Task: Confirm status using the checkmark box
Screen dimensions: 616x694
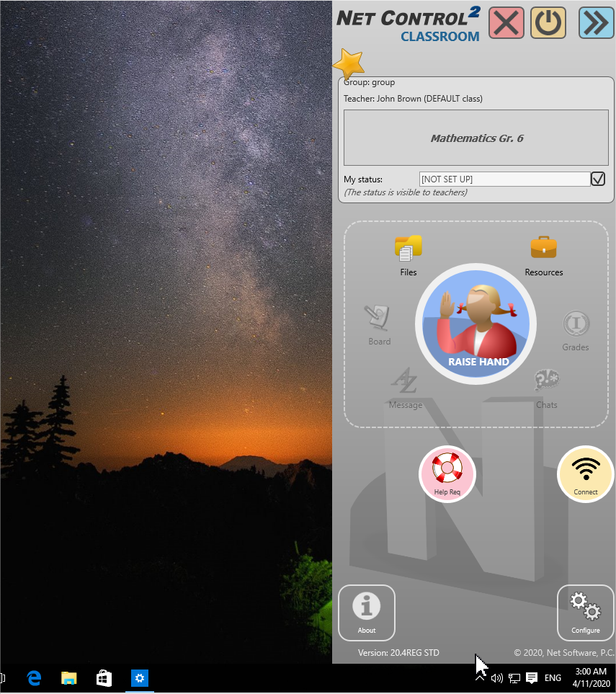Action: click(x=598, y=179)
